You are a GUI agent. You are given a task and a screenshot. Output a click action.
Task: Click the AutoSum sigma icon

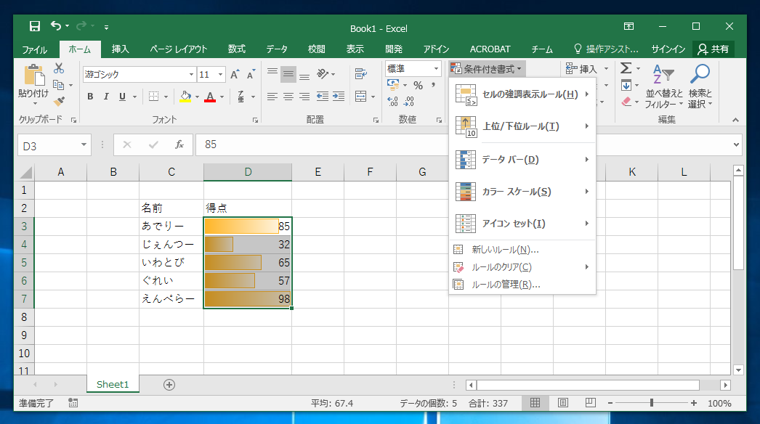coord(626,68)
